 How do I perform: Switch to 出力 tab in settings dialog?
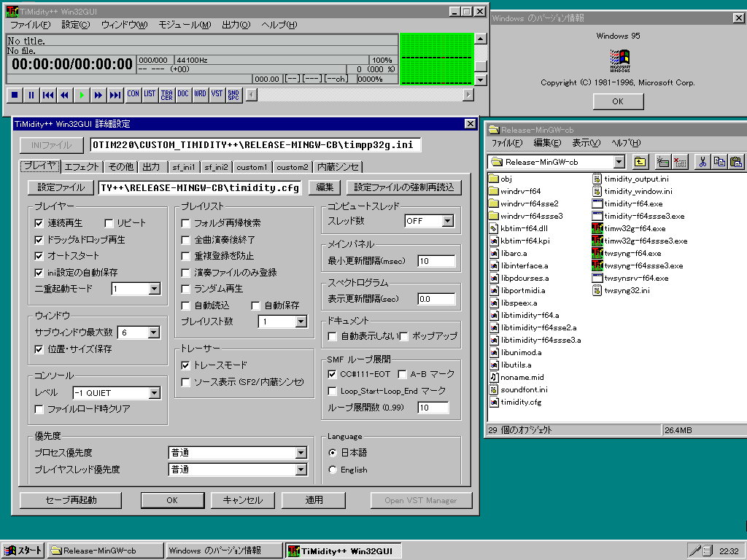coord(151,167)
